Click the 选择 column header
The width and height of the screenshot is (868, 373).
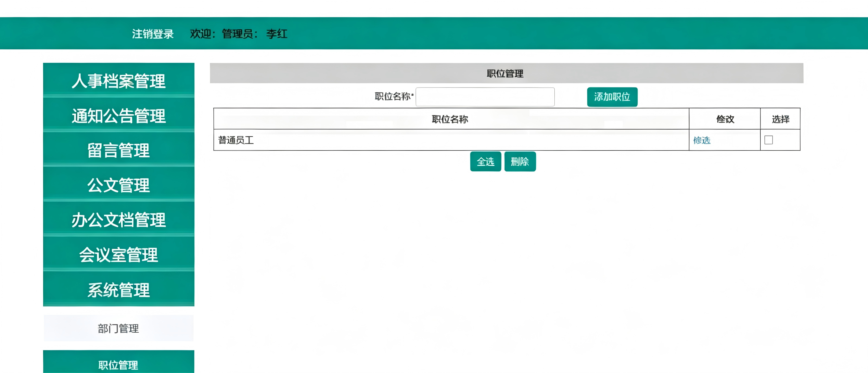click(x=780, y=119)
